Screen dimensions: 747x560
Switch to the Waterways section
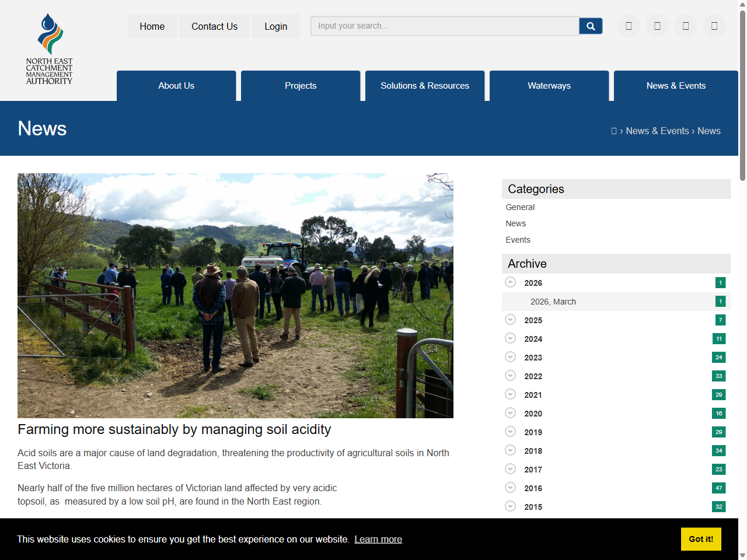coord(549,86)
